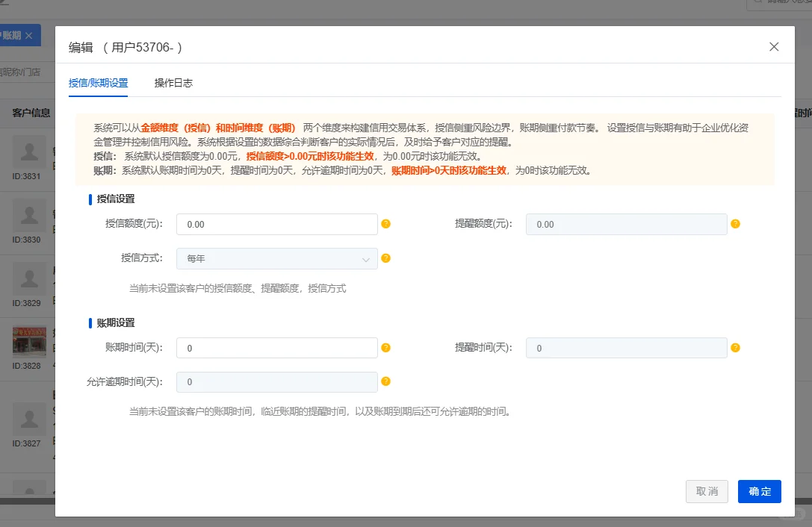Viewport: 812px width, 527px height.
Task: Open help tooltip for 提醒额度 field
Action: (735, 224)
